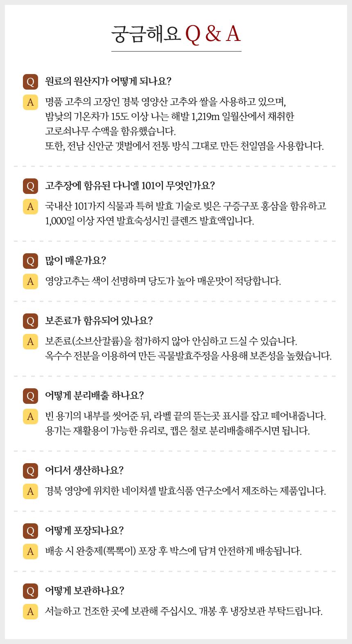Click the answer mentioning 네이처셀 발효식품 연구소
The image size is (352, 644).
185,491
